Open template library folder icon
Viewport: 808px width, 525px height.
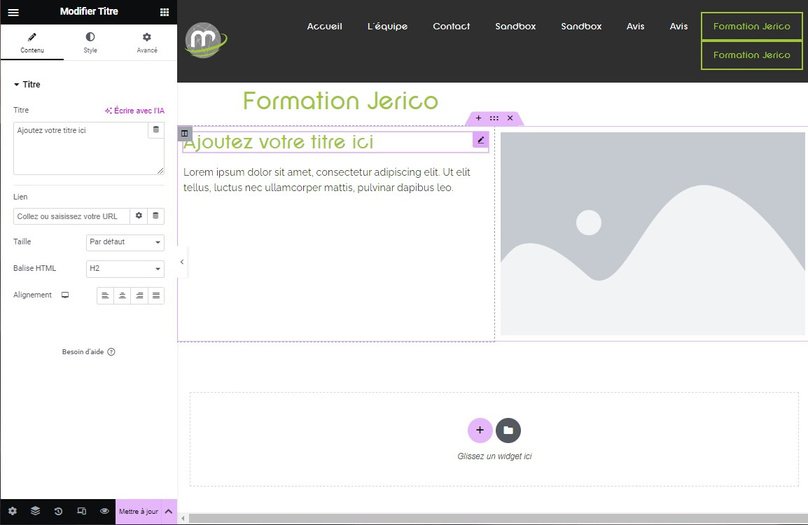[x=508, y=430]
